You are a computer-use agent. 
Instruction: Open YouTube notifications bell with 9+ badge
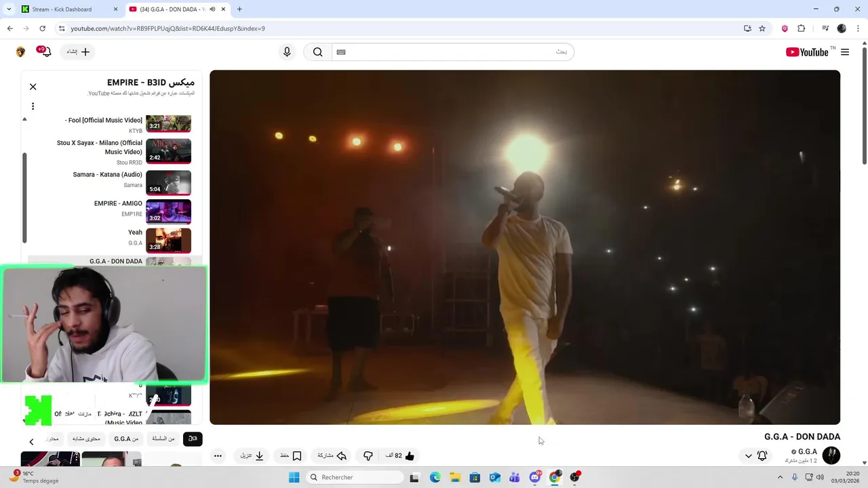click(46, 52)
